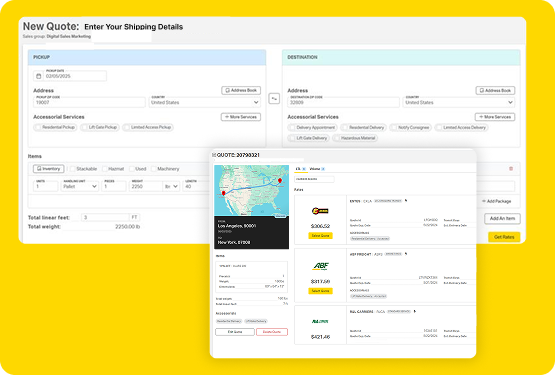Click the R+L Carriers logo
The image size is (555, 377).
[x=320, y=321]
